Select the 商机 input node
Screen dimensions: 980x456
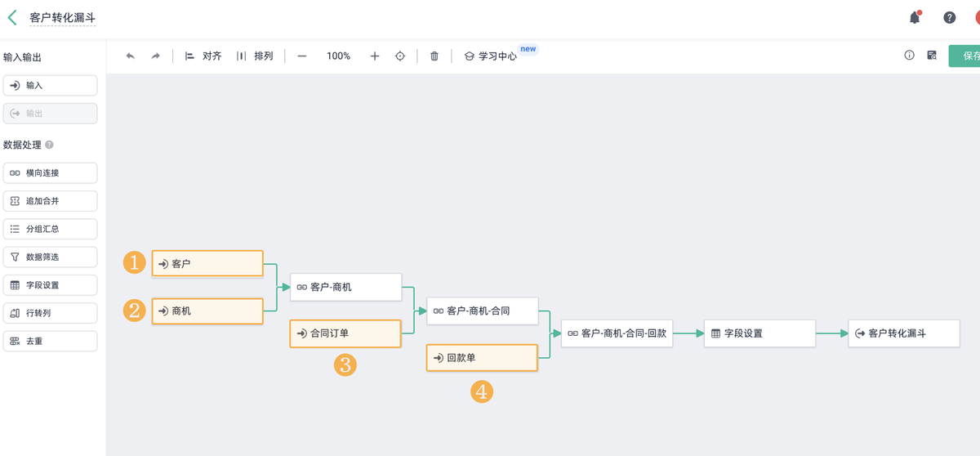point(207,311)
